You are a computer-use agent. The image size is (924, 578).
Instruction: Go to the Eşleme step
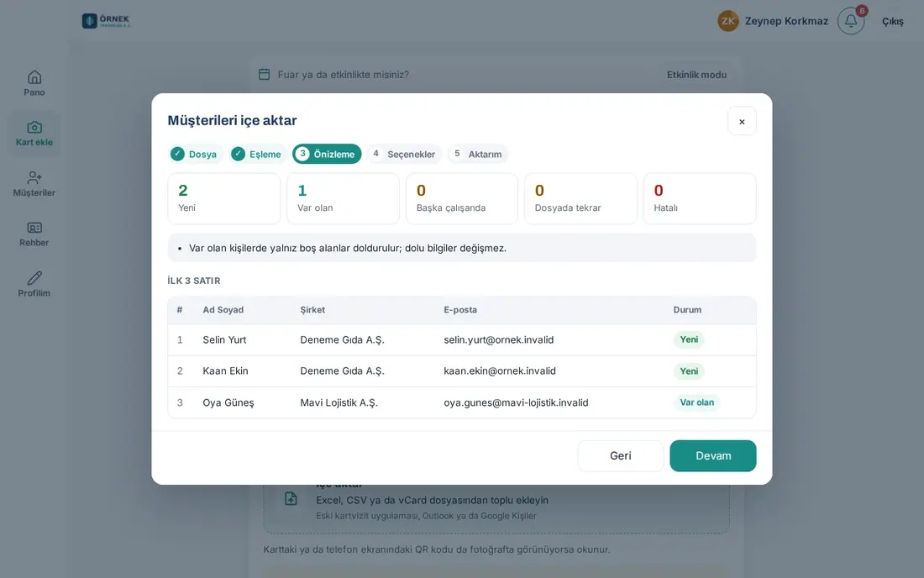pos(258,155)
